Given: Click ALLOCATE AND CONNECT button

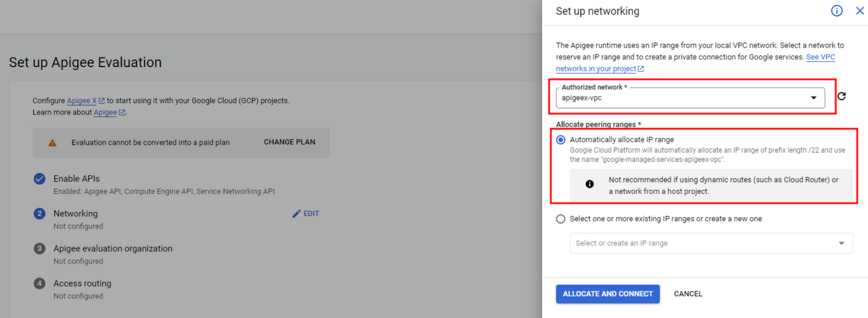Looking at the screenshot, I should coord(608,294).
